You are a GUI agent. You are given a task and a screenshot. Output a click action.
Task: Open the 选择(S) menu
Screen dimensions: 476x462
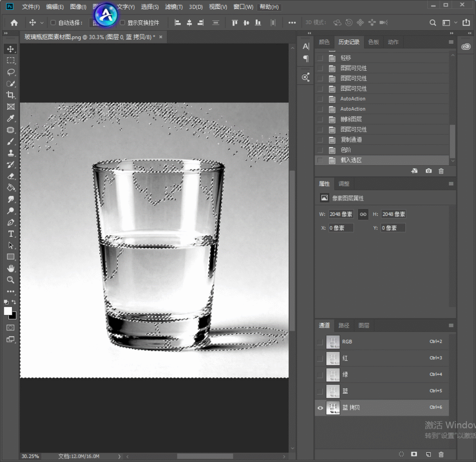(x=150, y=7)
